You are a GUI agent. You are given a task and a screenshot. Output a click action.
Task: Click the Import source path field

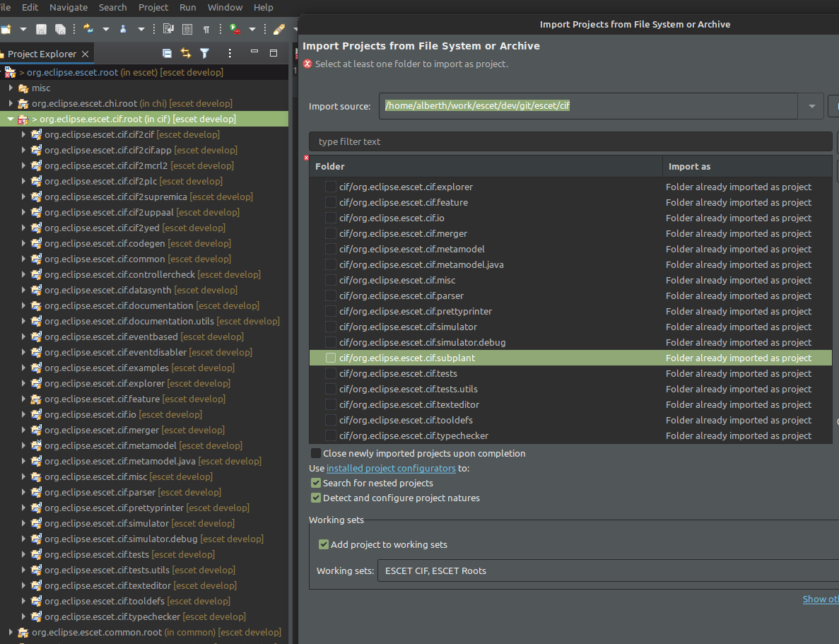(x=589, y=106)
